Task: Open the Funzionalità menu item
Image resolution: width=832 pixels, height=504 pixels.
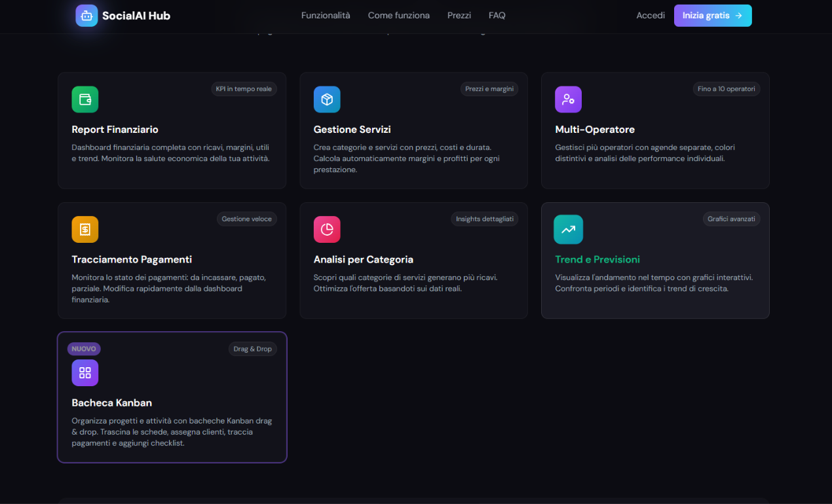Action: click(326, 15)
